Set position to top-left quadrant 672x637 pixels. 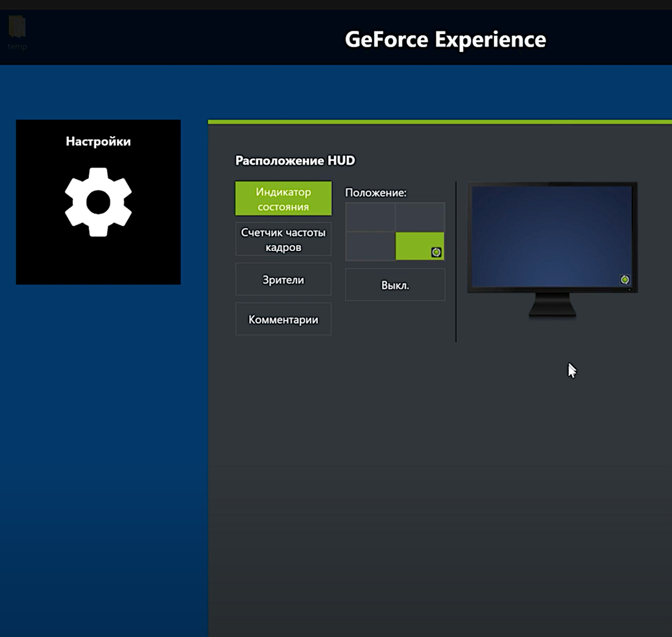[370, 217]
